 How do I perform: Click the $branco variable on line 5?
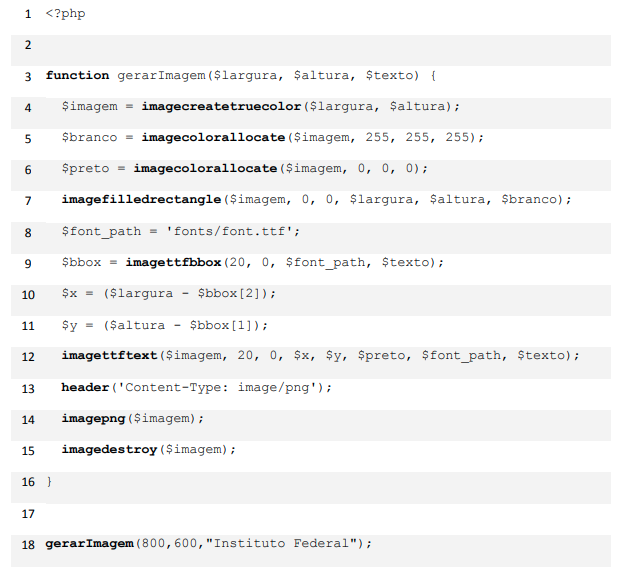[89, 138]
